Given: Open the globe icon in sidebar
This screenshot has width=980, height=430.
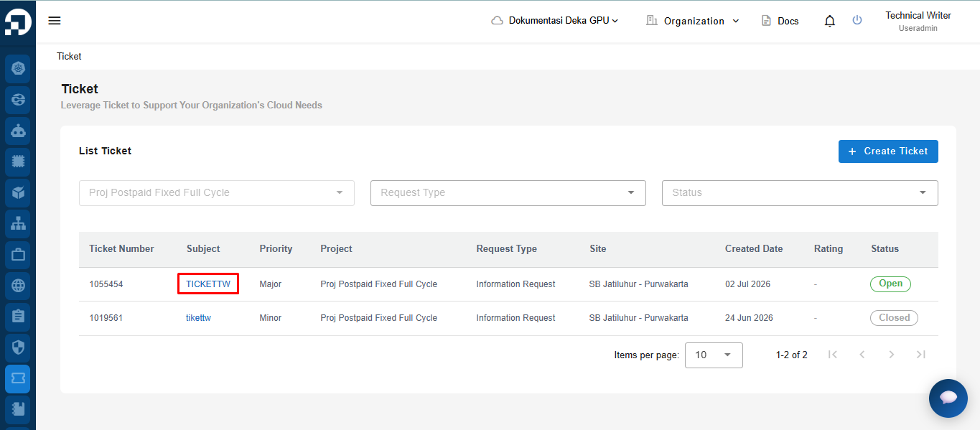Looking at the screenshot, I should (18, 286).
